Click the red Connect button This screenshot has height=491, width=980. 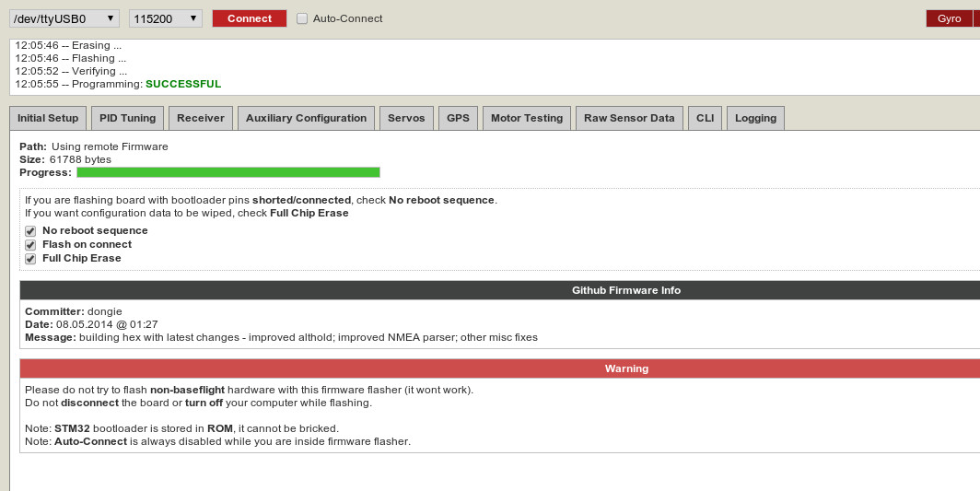click(250, 18)
